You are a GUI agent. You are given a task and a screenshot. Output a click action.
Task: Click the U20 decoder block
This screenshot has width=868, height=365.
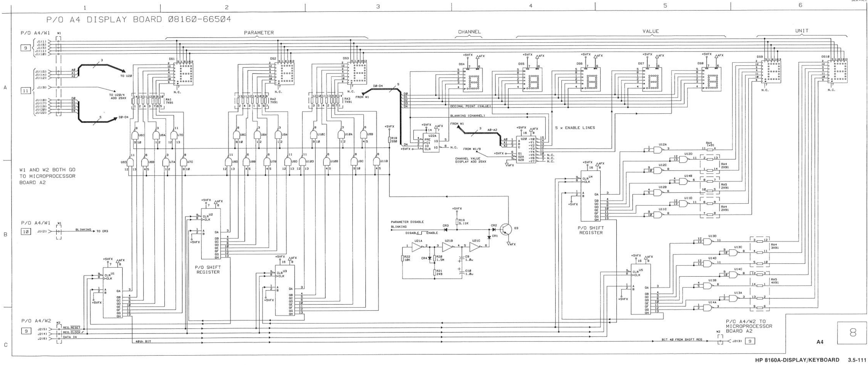click(525, 150)
